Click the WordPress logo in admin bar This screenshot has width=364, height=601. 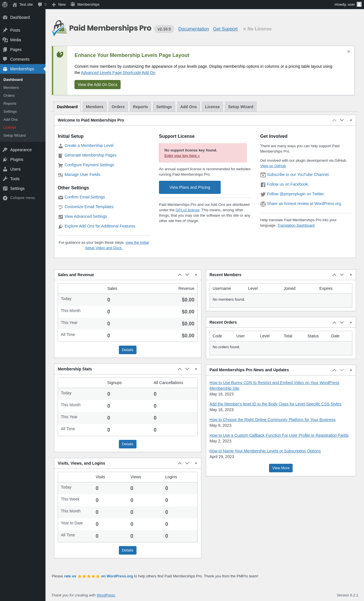point(5,5)
